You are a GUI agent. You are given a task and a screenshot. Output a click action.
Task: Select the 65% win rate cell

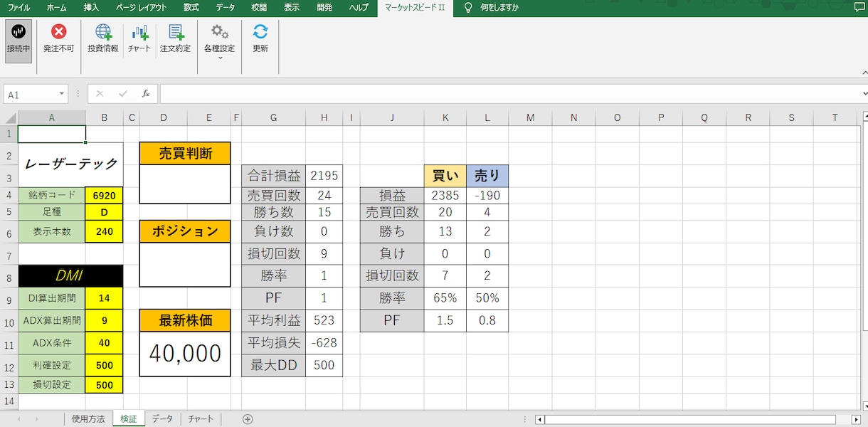[445, 299]
